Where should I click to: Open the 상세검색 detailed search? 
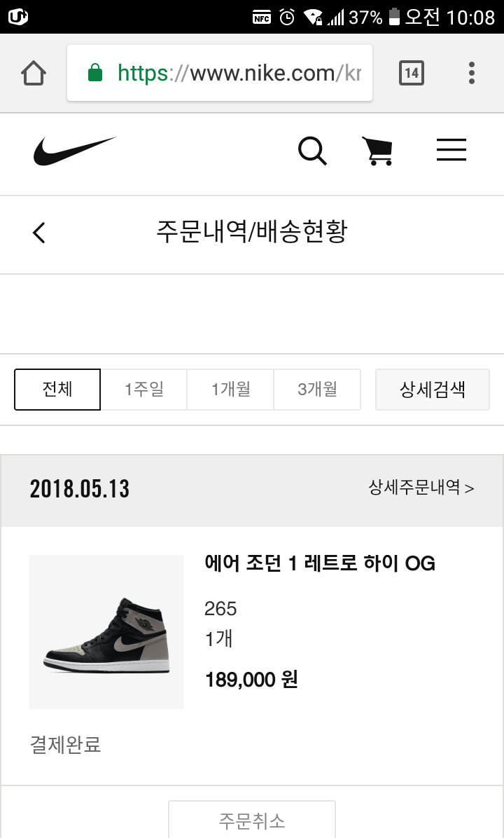(433, 390)
